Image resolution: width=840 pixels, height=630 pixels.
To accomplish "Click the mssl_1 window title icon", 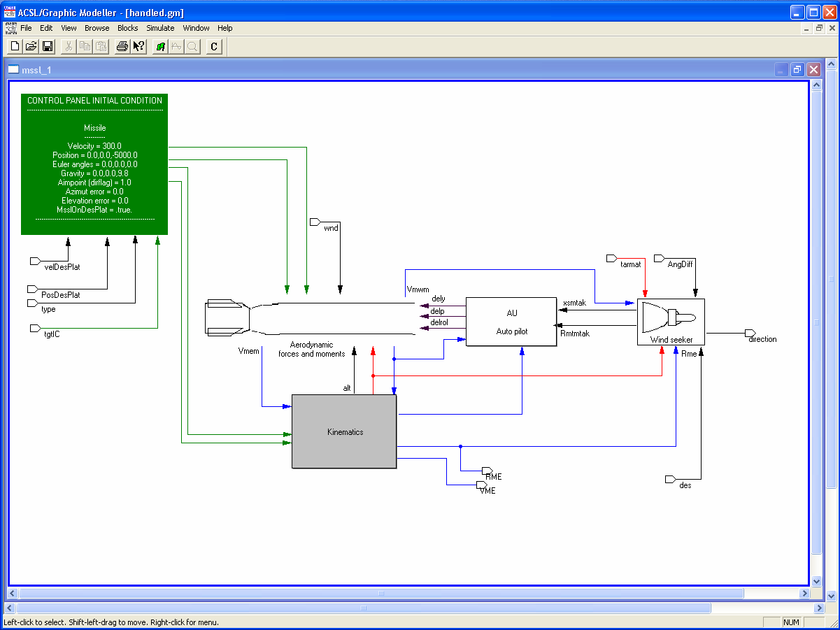I will coord(13,70).
